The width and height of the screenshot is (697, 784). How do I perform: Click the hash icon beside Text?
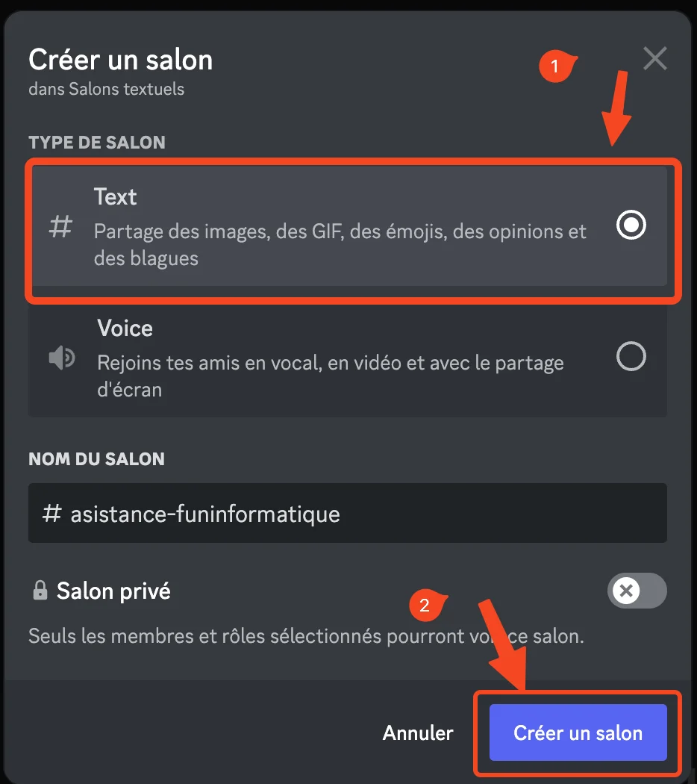[x=60, y=226]
